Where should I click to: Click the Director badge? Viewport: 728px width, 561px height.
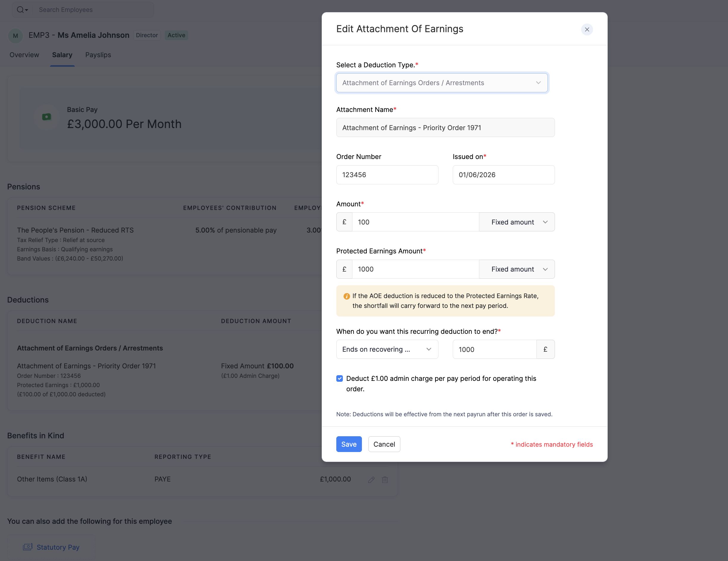click(147, 35)
